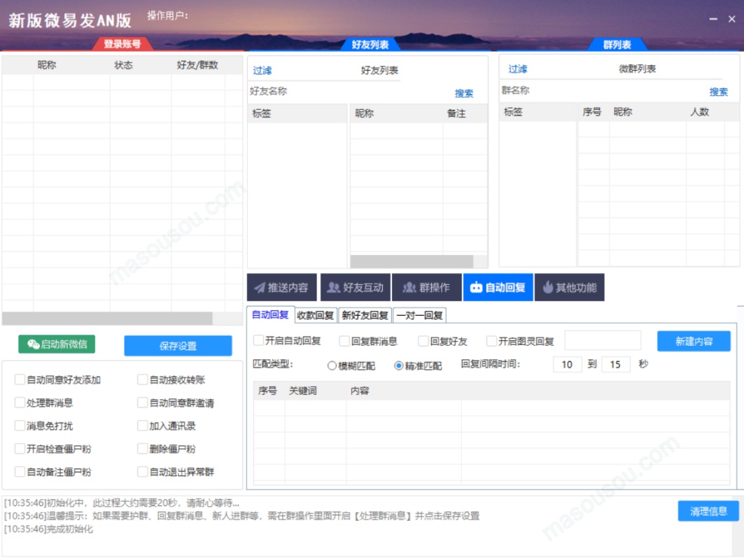
Task: Open the 自动回复 sub-tab
Action: (270, 314)
